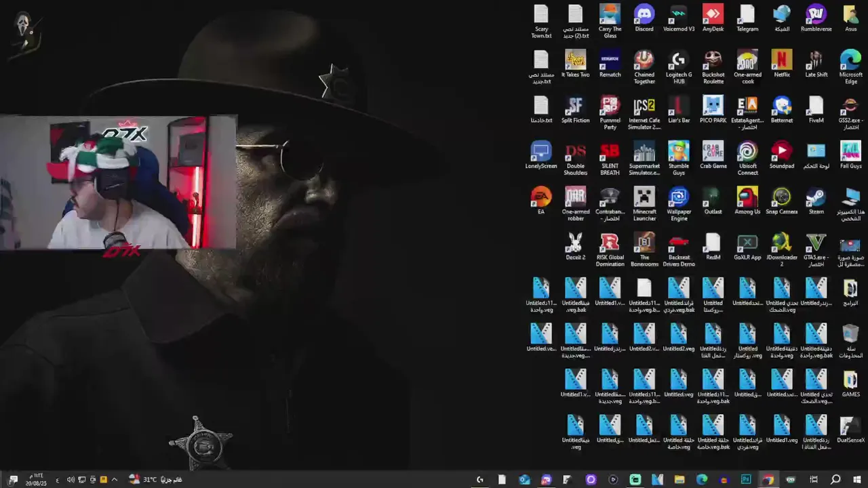The image size is (868, 488).
Task: Open the volume speaker tray icon
Action: click(x=71, y=479)
